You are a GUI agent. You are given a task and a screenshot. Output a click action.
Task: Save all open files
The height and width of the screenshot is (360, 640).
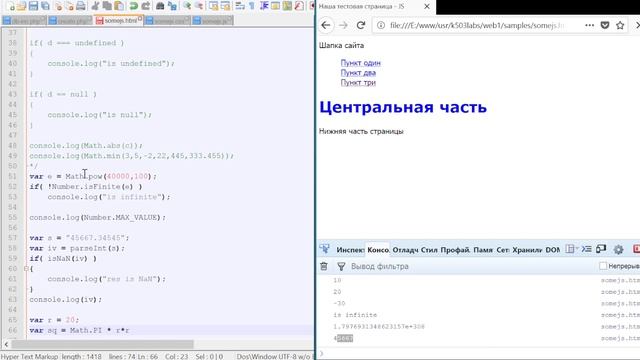pyautogui.click(x=45, y=6)
